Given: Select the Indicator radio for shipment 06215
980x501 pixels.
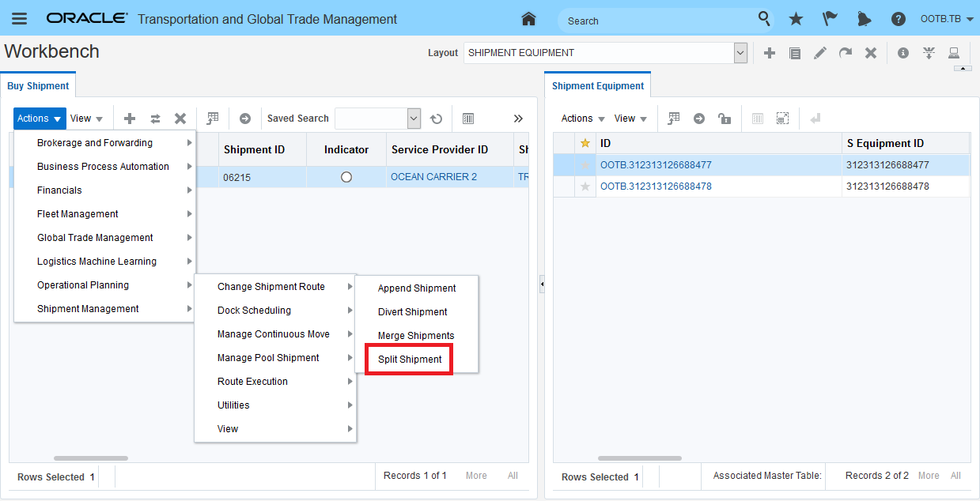Looking at the screenshot, I should 346,177.
